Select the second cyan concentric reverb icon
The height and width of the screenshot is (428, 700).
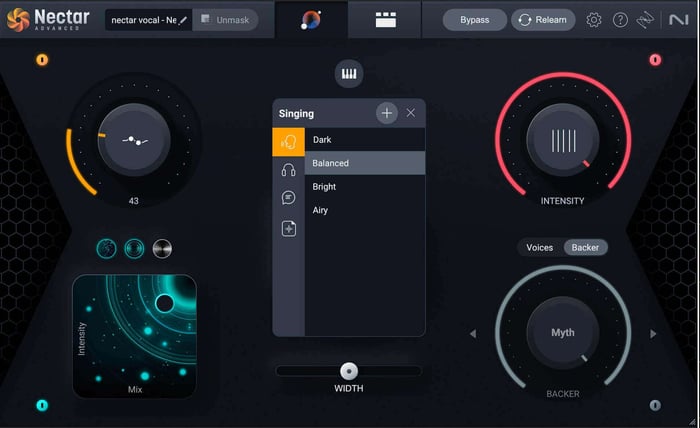[134, 249]
